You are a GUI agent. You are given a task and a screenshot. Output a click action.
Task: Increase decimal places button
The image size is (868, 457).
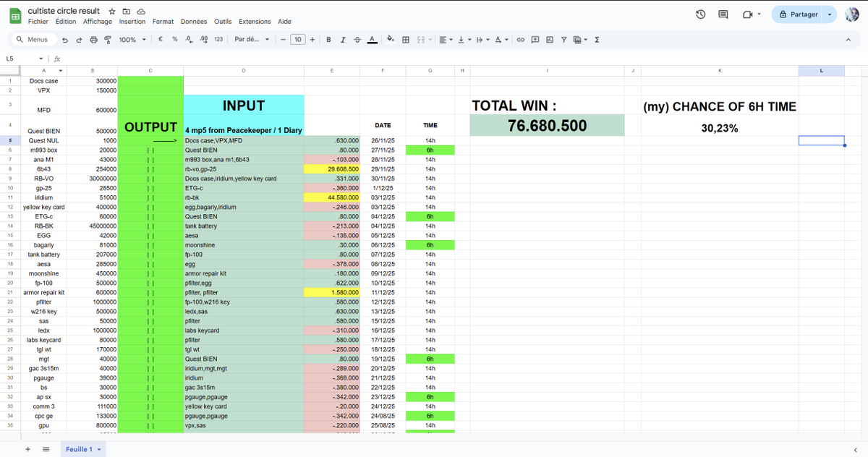203,40
